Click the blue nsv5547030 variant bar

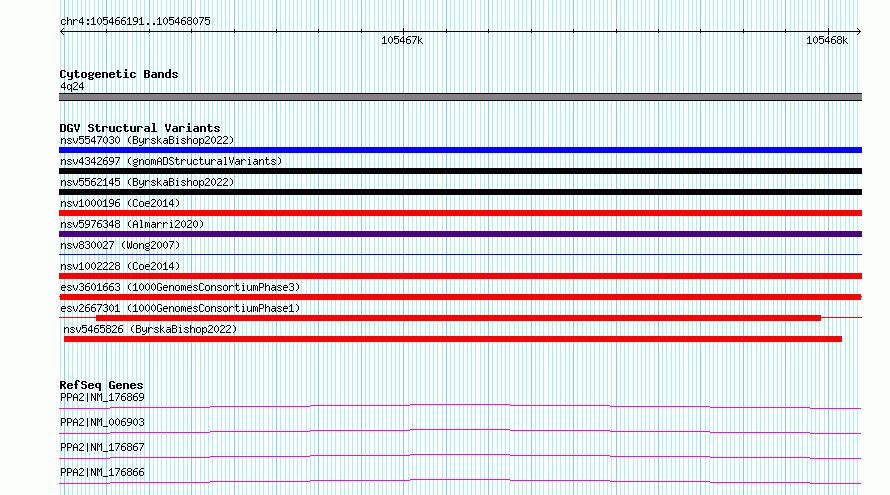pyautogui.click(x=460, y=150)
